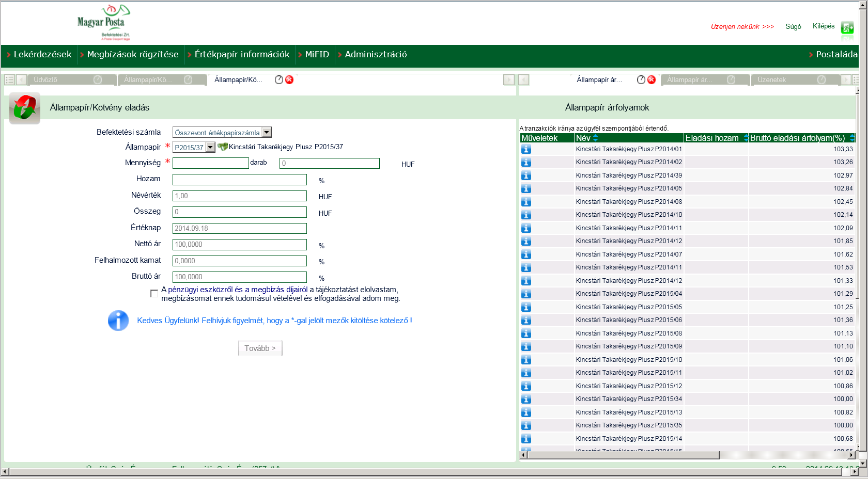Open info for Kincstári Takarékjegy Plusz P2014/10
This screenshot has width=868, height=479.
(526, 215)
